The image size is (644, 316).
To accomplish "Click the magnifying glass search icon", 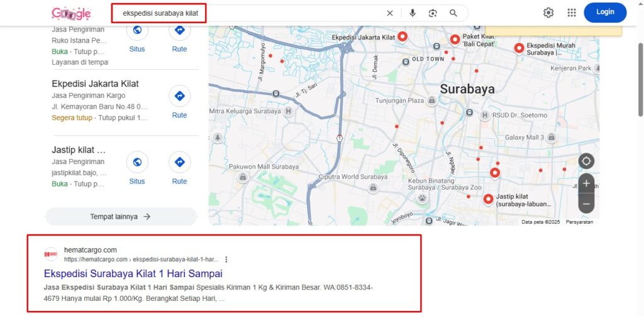I will 453,13.
